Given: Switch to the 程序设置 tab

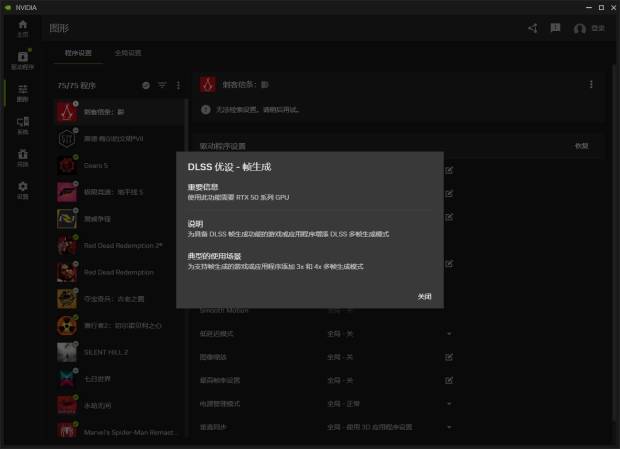Looking at the screenshot, I should point(78,53).
